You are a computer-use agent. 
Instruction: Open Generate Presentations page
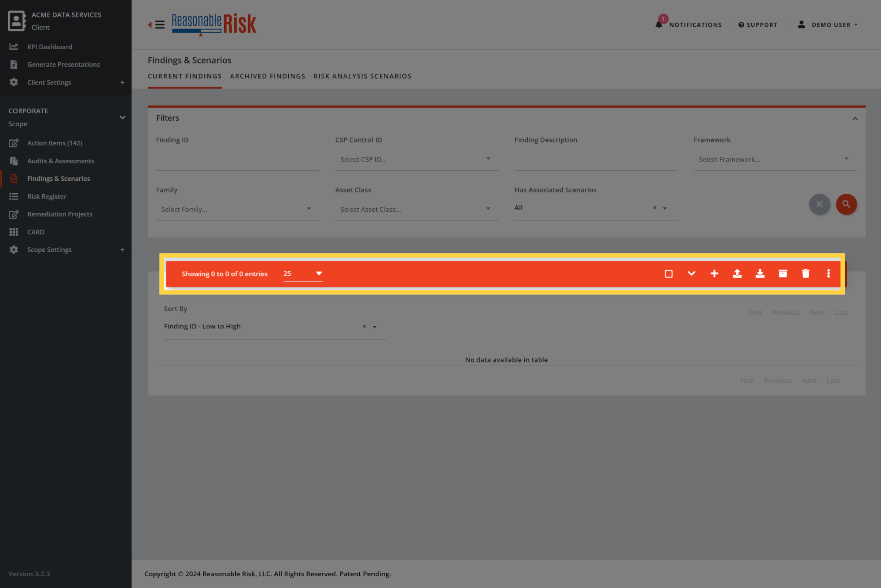64,64
